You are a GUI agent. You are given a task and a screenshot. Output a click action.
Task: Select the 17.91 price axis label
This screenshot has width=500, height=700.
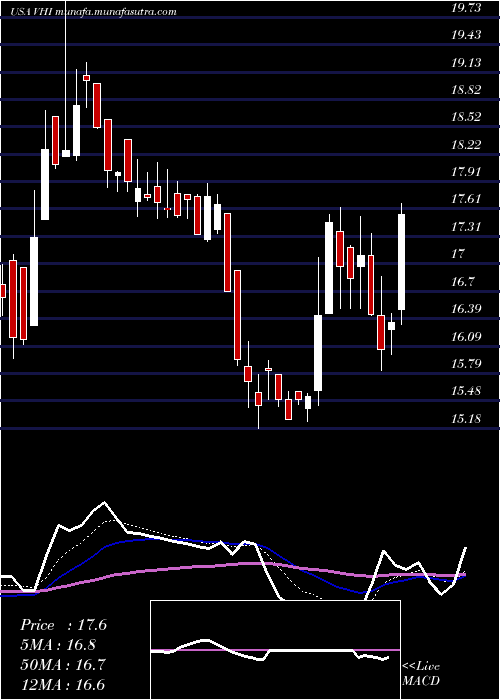(x=466, y=171)
